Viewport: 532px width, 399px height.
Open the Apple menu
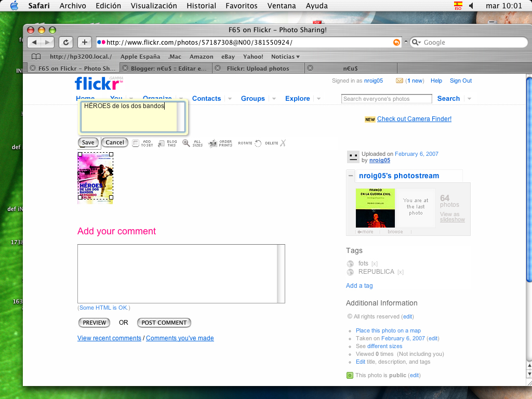[x=14, y=6]
